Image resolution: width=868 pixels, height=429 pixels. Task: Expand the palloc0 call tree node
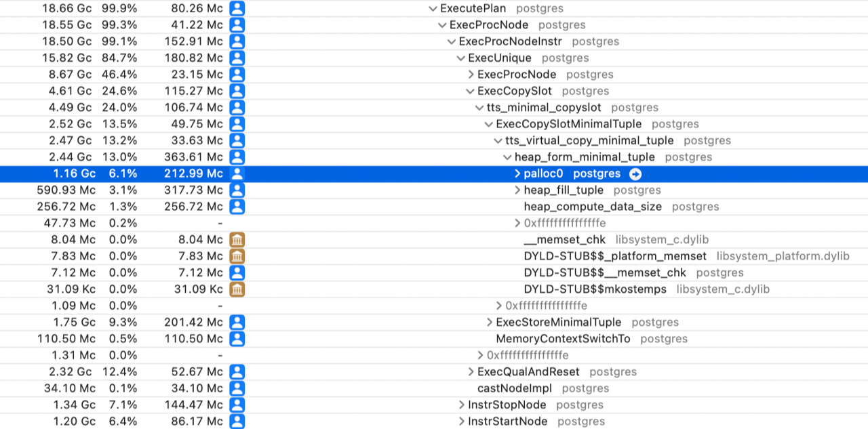(518, 173)
